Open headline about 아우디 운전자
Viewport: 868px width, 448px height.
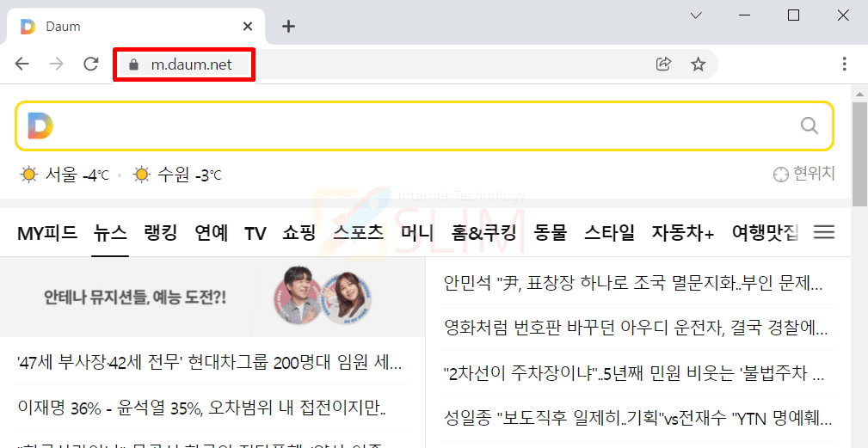[x=636, y=328]
